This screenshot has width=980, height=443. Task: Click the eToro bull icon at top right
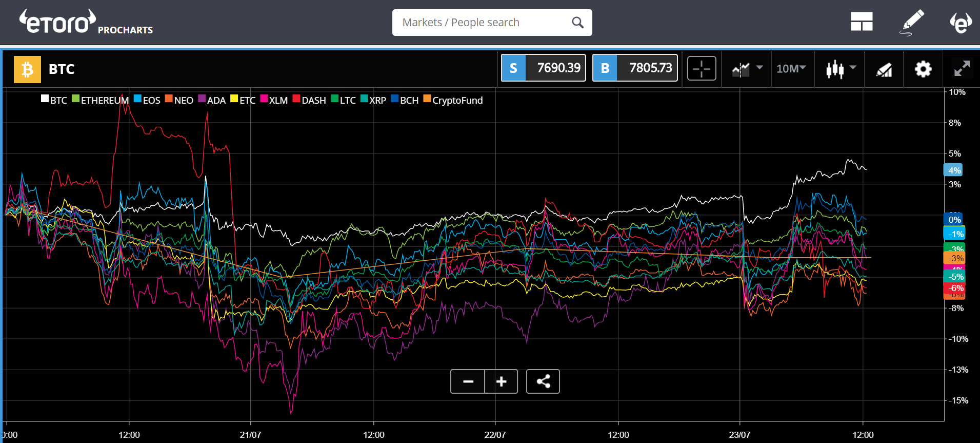click(961, 22)
